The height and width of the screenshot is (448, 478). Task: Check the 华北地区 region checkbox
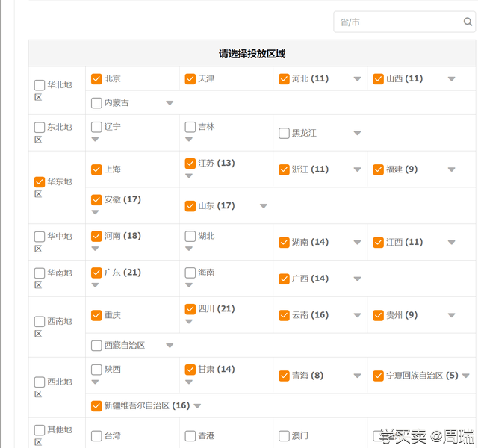[x=40, y=85]
